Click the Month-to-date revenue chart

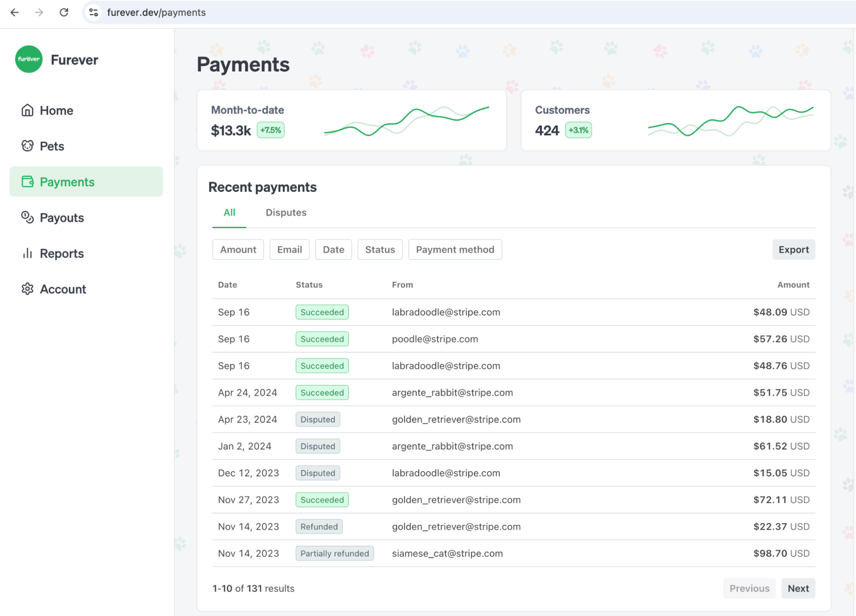[406, 121]
